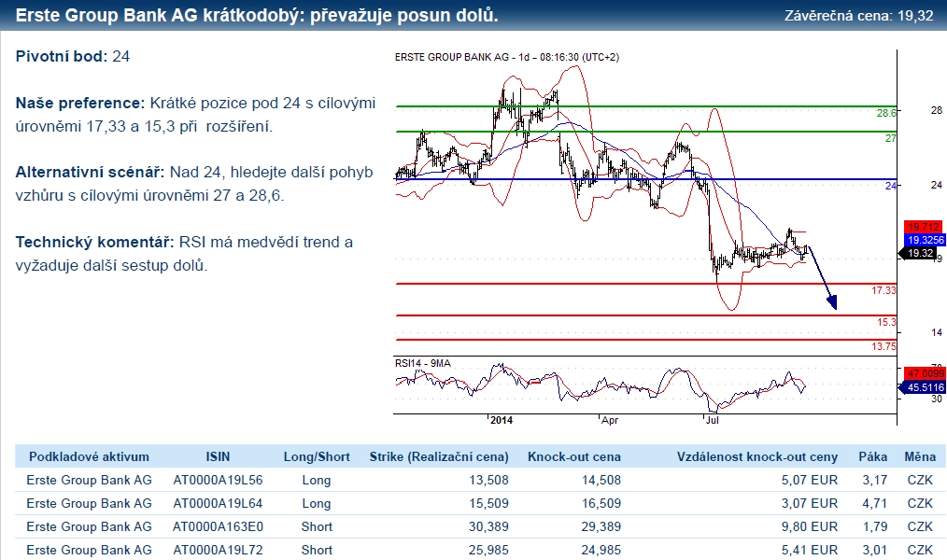Select ISIN AT0000A163E0 in the table

pyautogui.click(x=218, y=526)
